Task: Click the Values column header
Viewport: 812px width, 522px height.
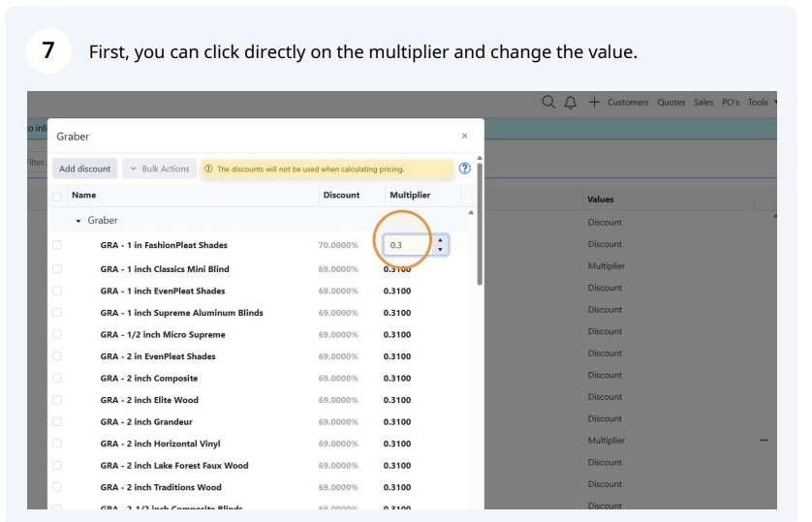Action: tap(600, 200)
